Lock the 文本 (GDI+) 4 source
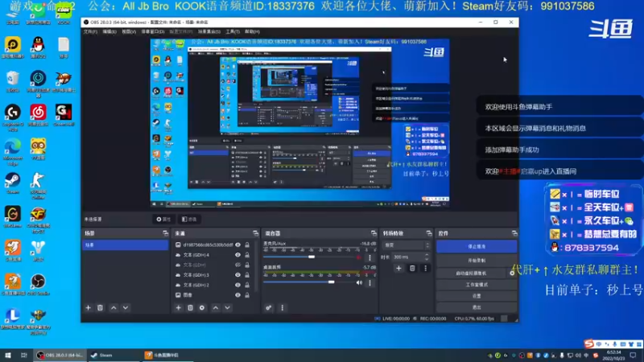The image size is (644, 362). (247, 255)
